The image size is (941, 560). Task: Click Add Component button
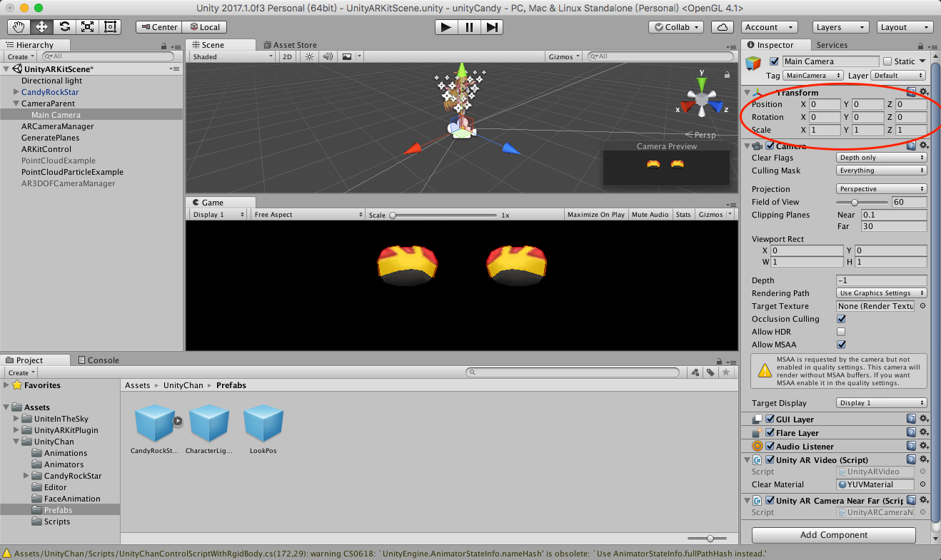(x=833, y=535)
